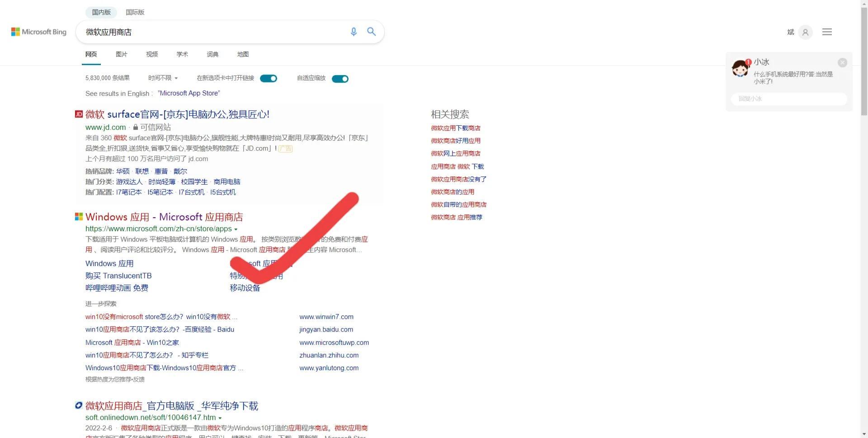Click the magnifier search icon

[371, 32]
